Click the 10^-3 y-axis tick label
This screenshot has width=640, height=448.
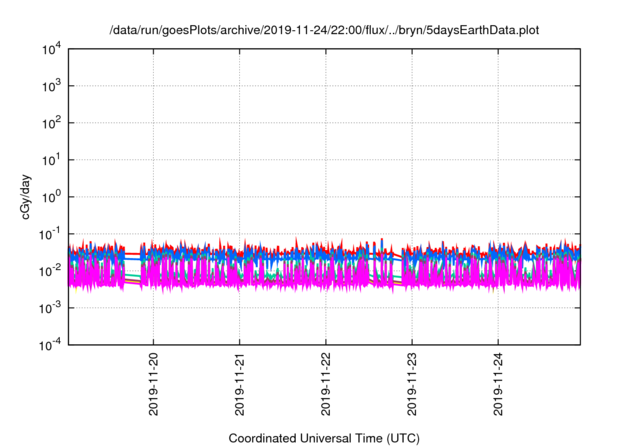tap(50, 307)
